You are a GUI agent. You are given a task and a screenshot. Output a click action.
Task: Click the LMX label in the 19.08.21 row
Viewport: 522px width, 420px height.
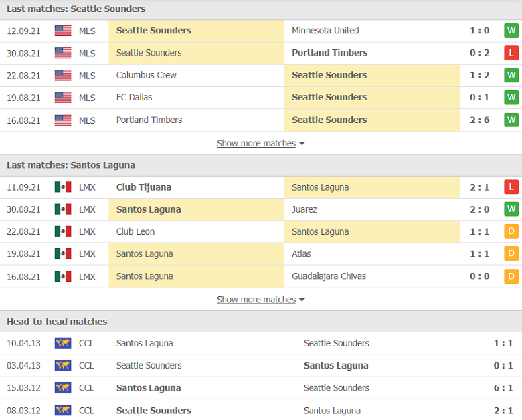coord(87,254)
